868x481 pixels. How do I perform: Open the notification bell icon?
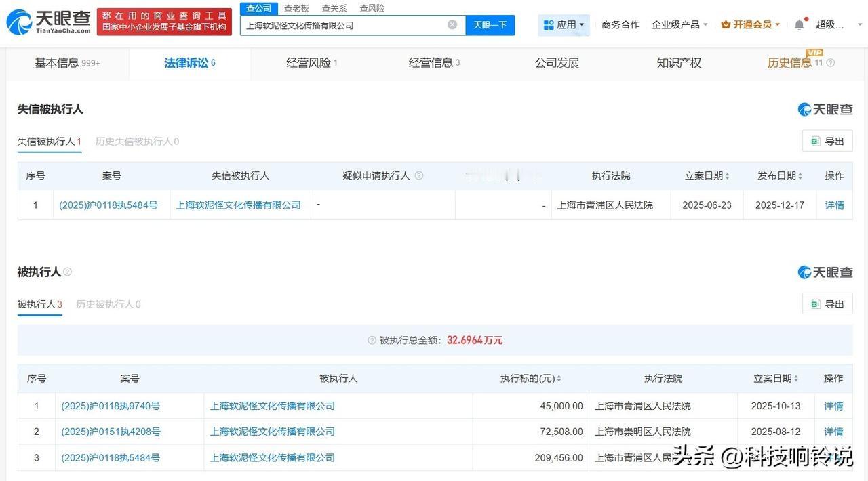point(800,24)
